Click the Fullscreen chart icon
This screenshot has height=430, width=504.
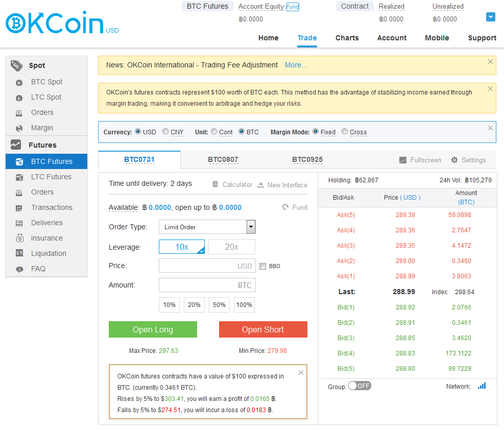coord(403,160)
